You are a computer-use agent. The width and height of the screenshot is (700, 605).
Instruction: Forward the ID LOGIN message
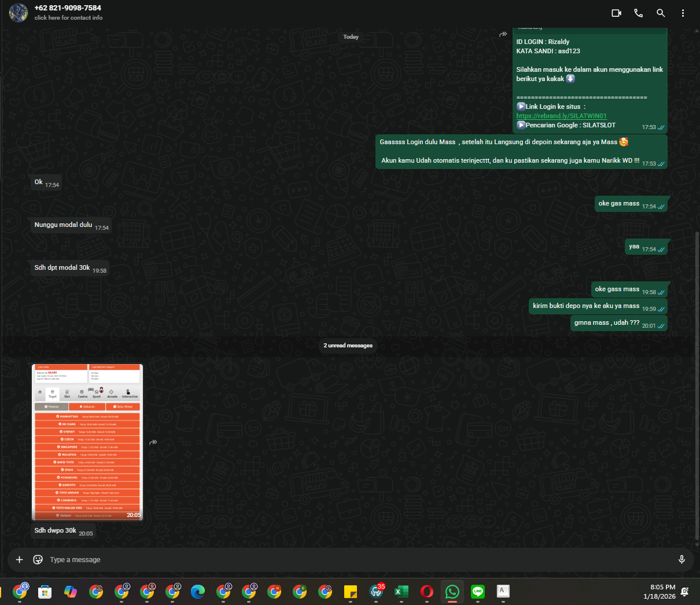tap(503, 34)
